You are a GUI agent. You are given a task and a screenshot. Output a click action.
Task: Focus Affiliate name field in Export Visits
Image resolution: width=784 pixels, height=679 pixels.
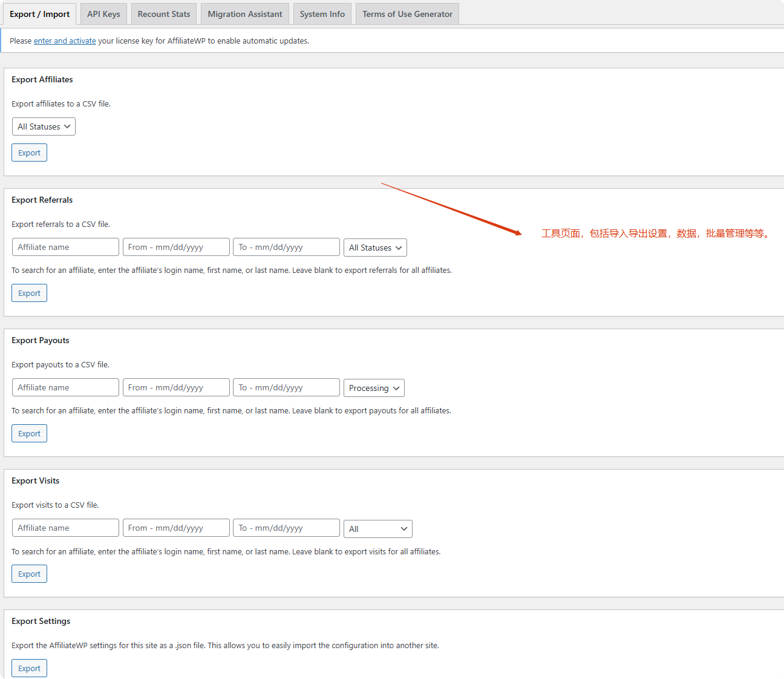[65, 528]
